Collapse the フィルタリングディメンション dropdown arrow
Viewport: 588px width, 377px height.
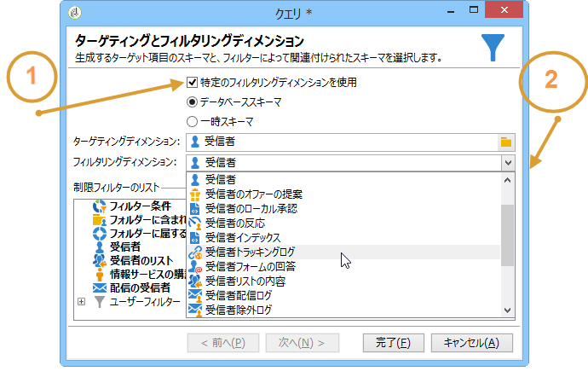click(x=508, y=163)
